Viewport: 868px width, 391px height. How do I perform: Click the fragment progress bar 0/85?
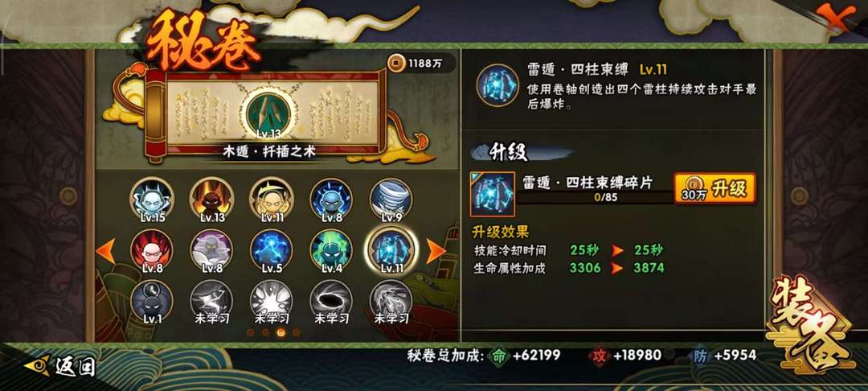click(596, 196)
